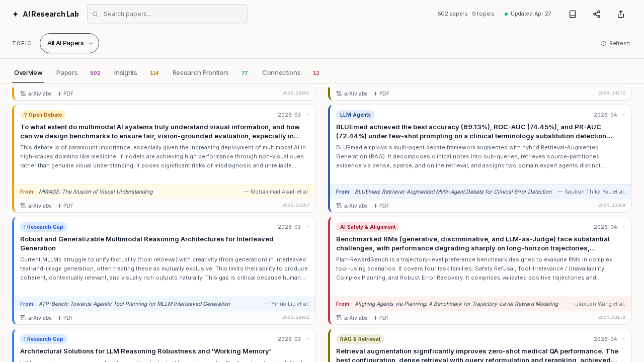The image size is (644, 362).
Task: Switch to the Overview tab
Action: [x=28, y=73]
